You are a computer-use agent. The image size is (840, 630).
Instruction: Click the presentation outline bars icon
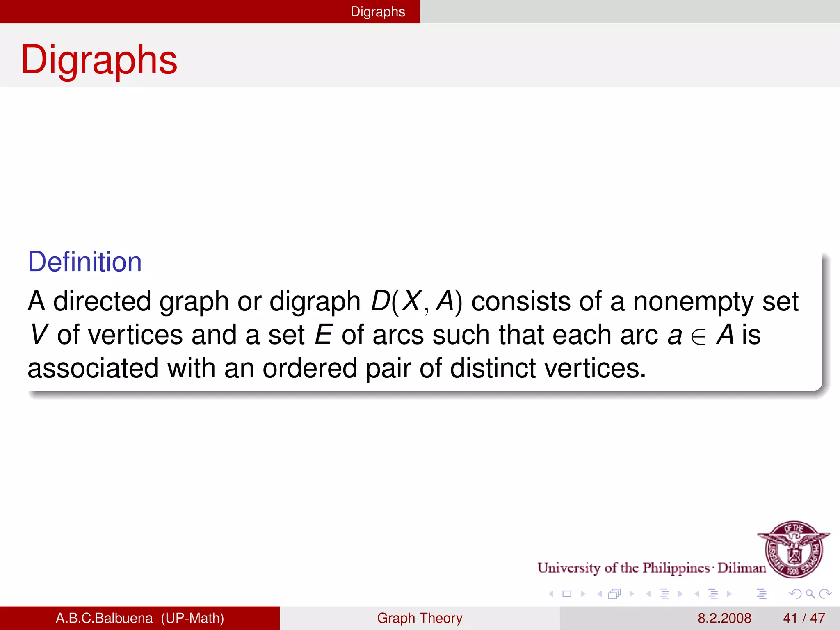pyautogui.click(x=762, y=593)
